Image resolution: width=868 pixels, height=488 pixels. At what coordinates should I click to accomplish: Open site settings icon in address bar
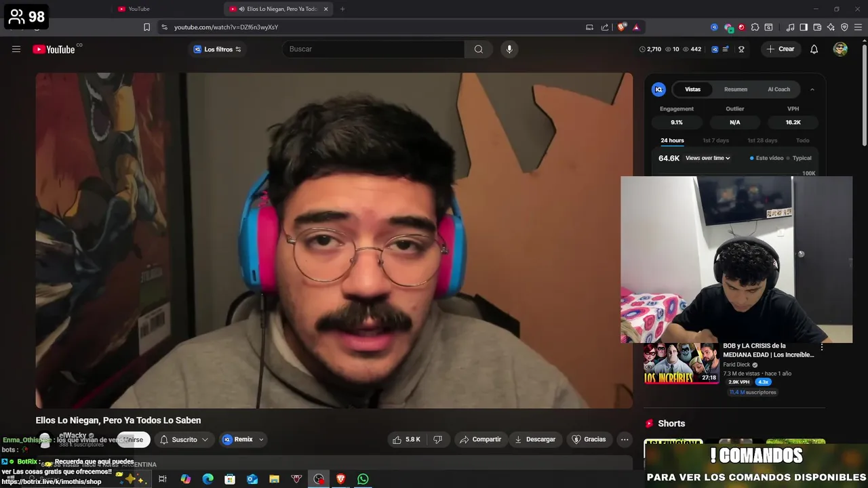(164, 27)
